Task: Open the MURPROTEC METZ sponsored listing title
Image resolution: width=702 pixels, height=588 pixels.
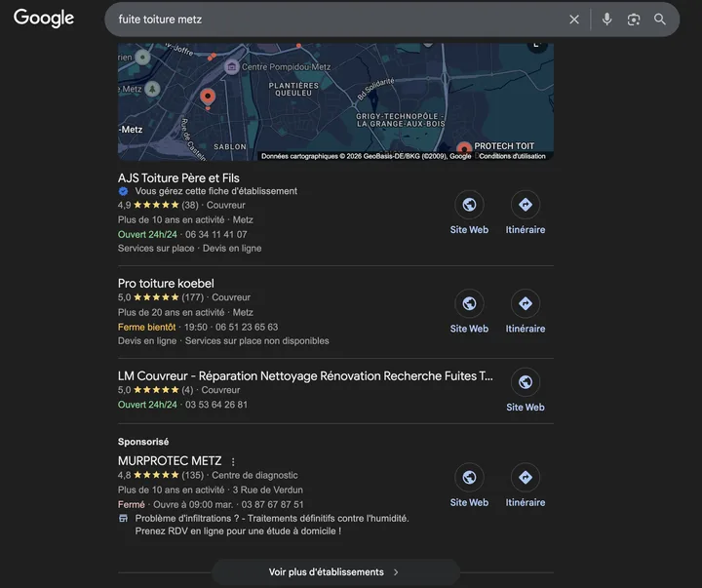Action: (170, 461)
